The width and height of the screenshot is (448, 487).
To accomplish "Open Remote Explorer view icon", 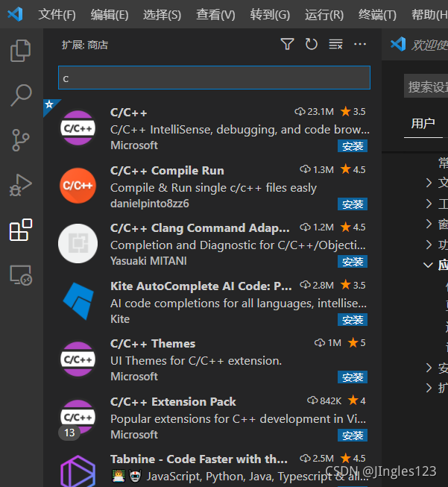I will pos(21,275).
